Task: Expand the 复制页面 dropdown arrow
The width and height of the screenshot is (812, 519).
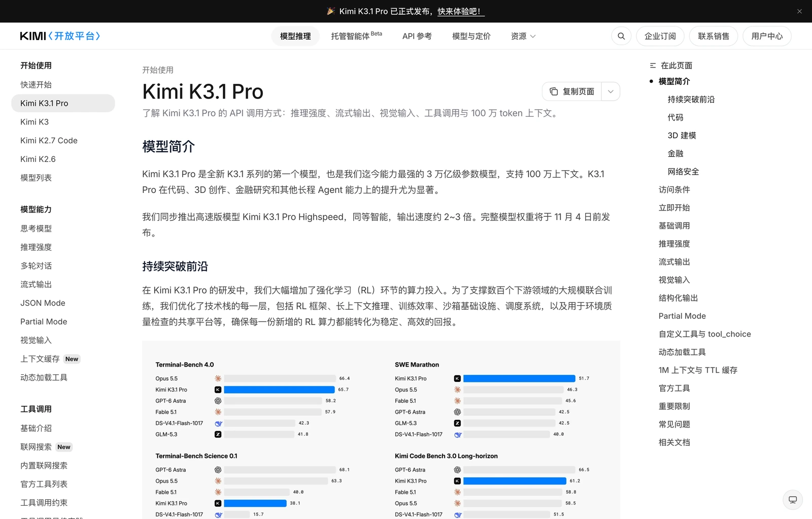Action: (611, 91)
